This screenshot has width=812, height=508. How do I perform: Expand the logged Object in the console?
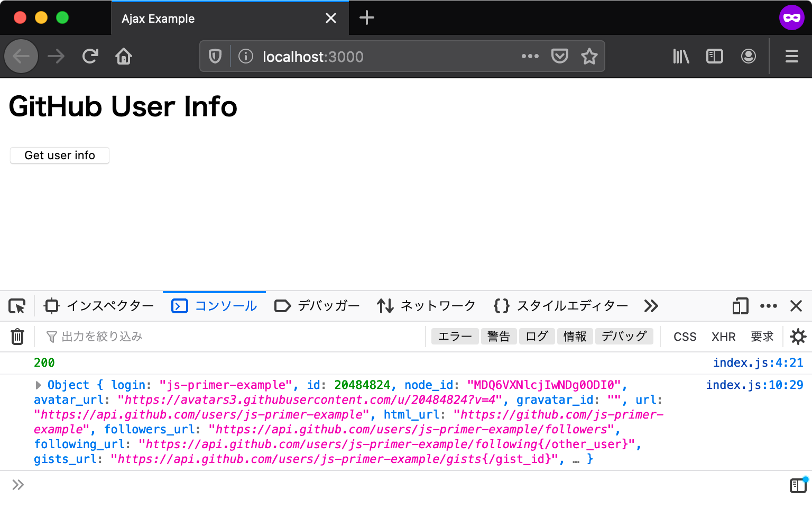click(x=38, y=385)
